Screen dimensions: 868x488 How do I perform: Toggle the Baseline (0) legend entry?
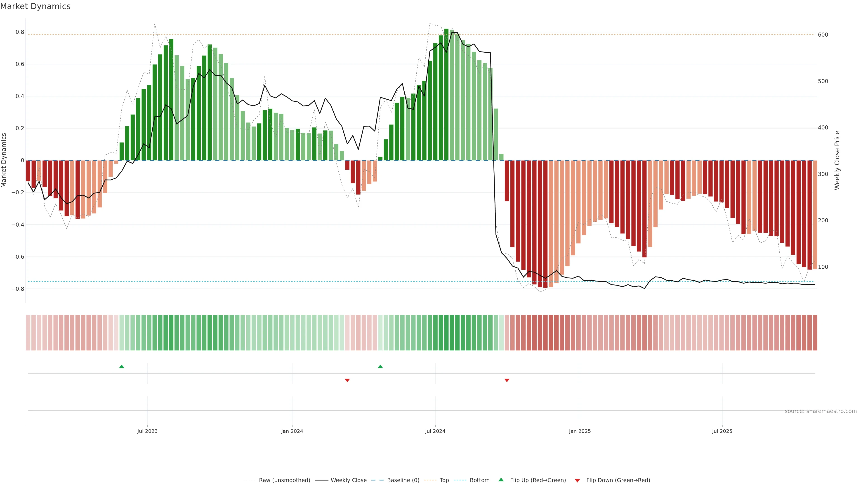tap(403, 480)
